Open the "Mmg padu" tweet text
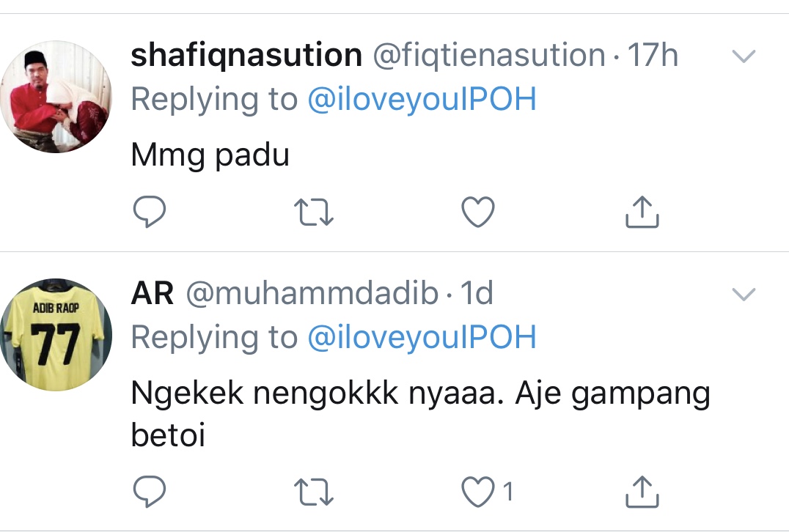Screen dimensions: 789x532 [210, 155]
